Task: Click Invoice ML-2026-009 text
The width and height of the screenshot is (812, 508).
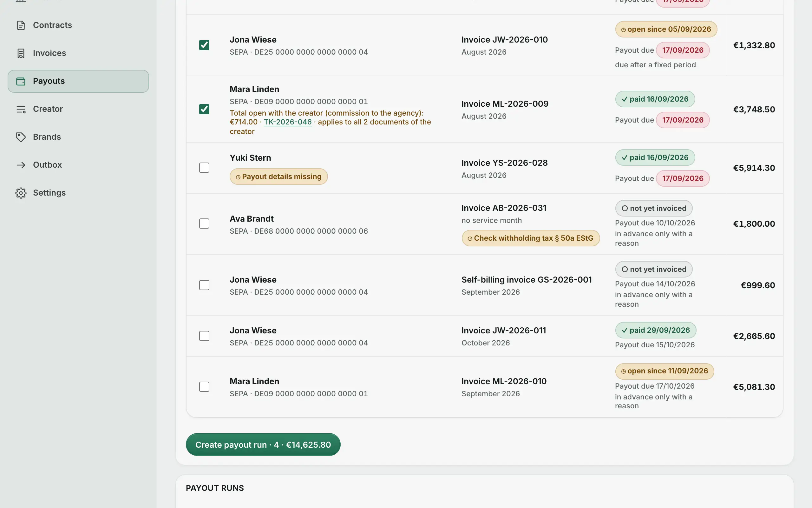Action: click(x=505, y=104)
